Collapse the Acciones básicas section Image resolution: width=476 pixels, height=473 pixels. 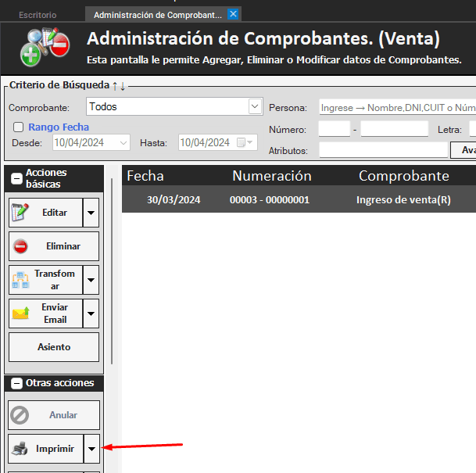(x=16, y=178)
